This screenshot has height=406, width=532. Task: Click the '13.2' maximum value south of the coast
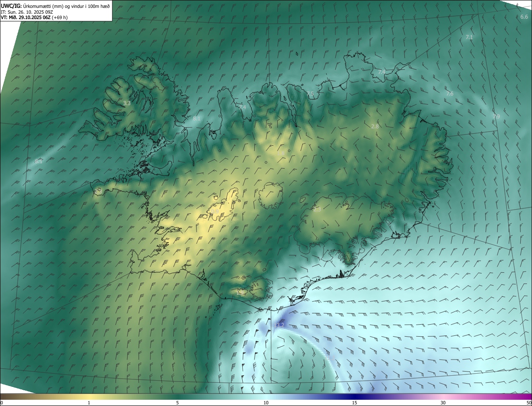click(x=280, y=325)
